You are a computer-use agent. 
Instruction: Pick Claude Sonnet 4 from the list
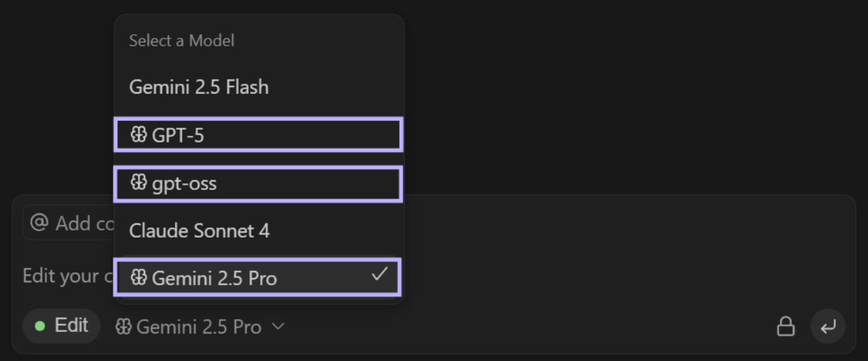199,231
